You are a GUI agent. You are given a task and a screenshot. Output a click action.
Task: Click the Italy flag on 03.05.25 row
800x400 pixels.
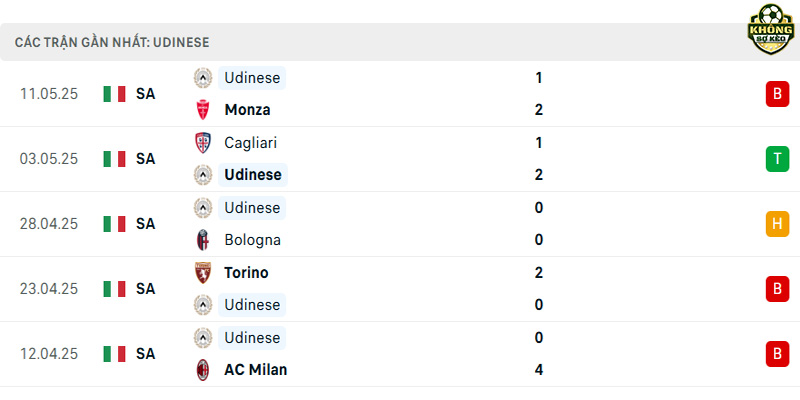(114, 159)
